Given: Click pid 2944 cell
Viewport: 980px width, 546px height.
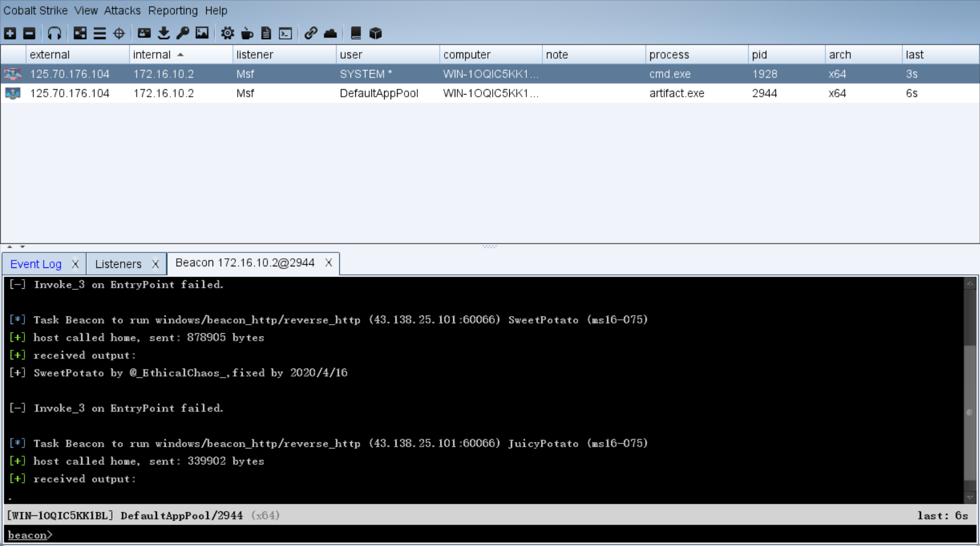Looking at the screenshot, I should [787, 93].
